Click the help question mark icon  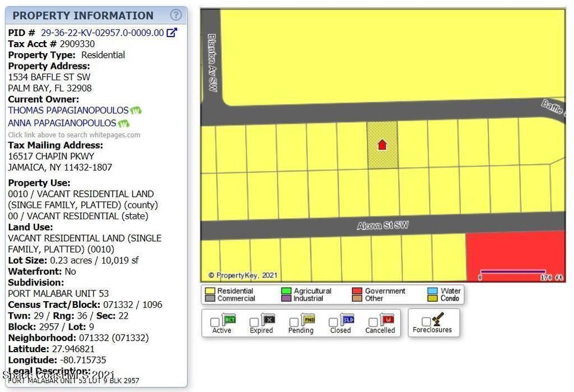click(176, 15)
